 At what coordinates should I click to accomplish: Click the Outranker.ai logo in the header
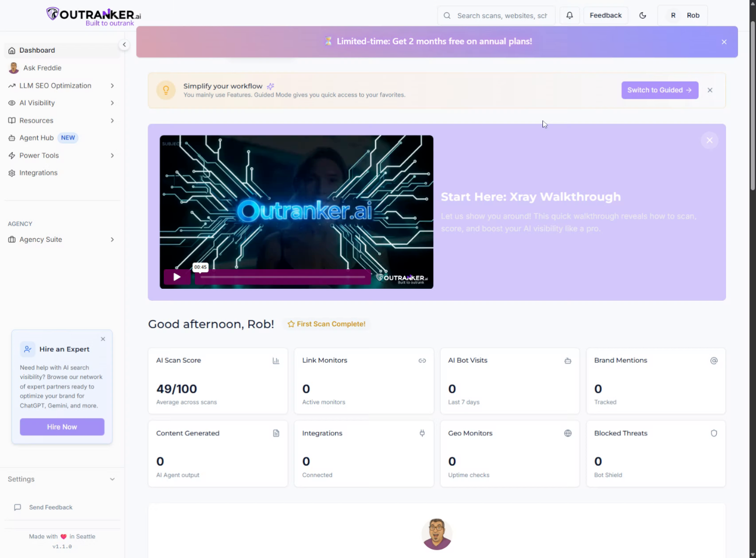(94, 16)
